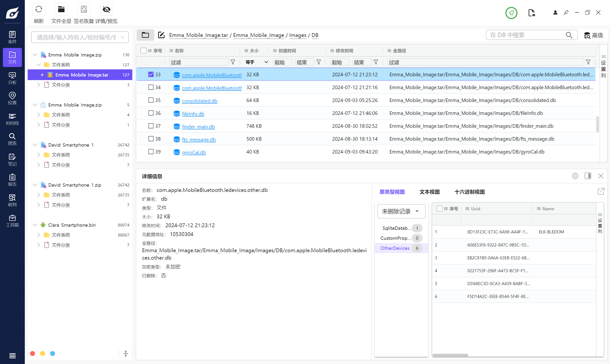Open the 签名恢复 signature recovery tool
Viewport: 610px width, 364px height.
click(84, 10)
